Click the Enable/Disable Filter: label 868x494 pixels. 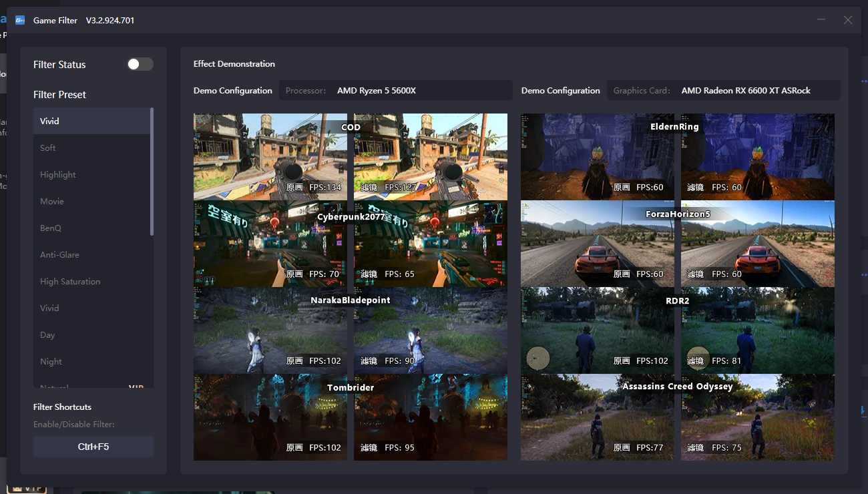(74, 425)
